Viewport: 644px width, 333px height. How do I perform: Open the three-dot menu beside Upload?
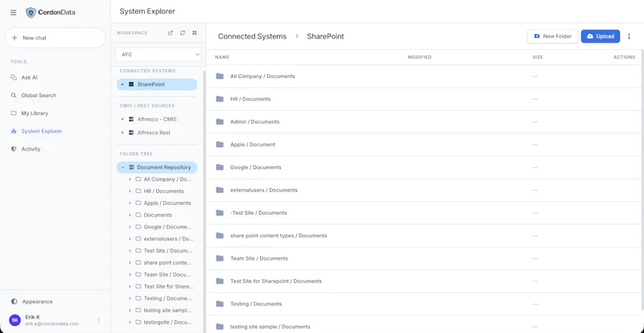[x=629, y=36]
